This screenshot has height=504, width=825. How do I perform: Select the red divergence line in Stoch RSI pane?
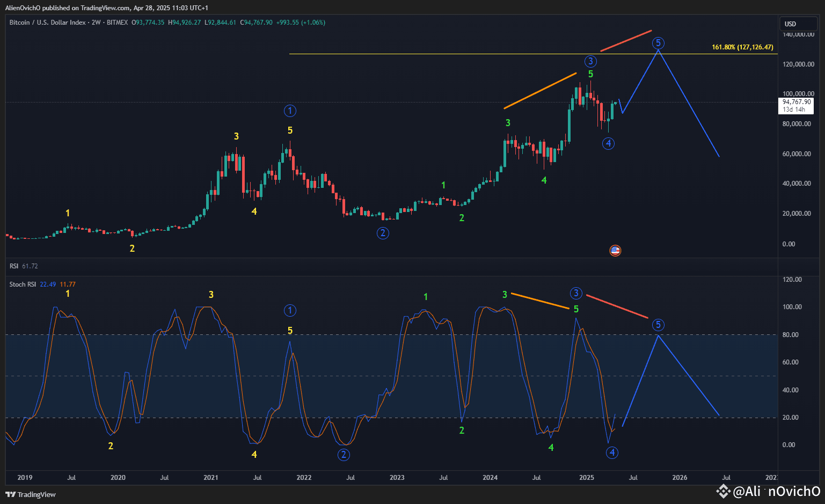click(x=617, y=306)
